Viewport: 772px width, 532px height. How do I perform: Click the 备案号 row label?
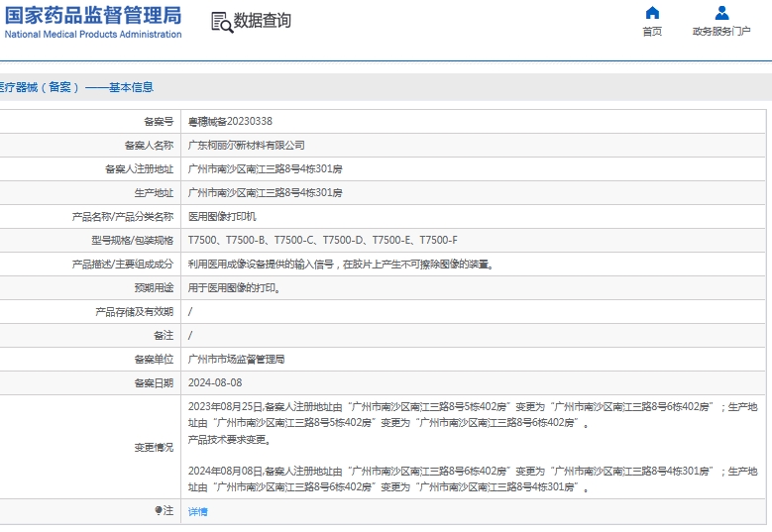(x=159, y=122)
